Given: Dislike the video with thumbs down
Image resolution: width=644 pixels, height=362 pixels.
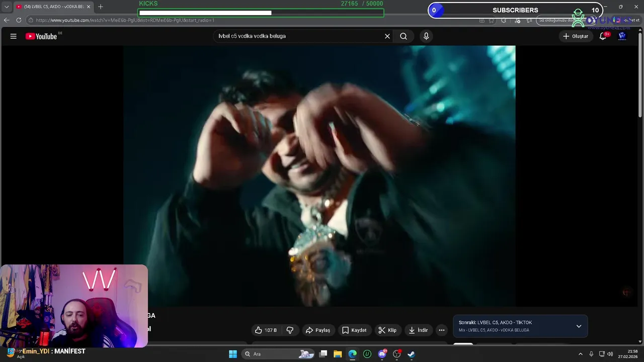Looking at the screenshot, I should [290, 330].
